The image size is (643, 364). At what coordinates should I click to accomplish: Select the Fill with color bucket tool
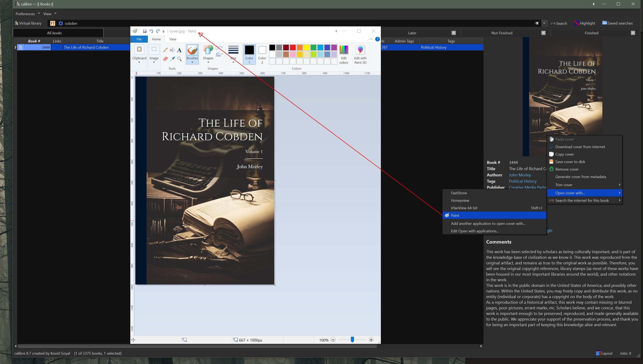(172, 50)
